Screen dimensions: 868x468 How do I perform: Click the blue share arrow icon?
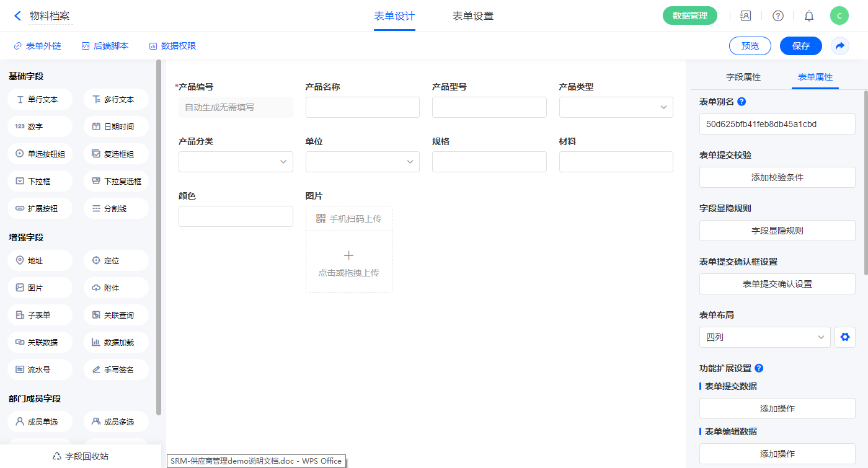click(840, 46)
